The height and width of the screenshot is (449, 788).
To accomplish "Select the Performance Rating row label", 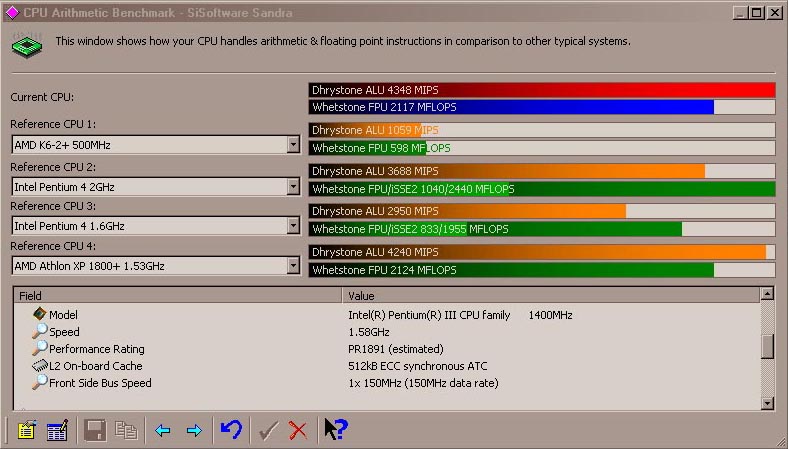I will pyautogui.click(x=96, y=349).
